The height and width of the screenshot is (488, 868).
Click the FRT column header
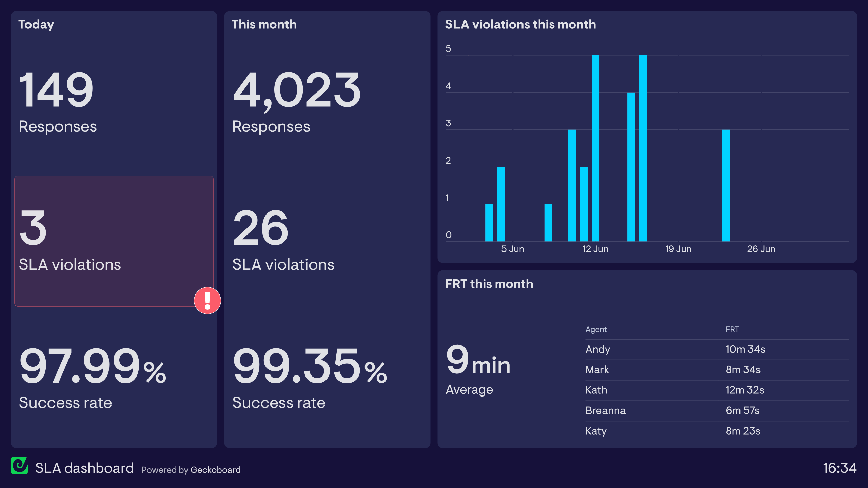pyautogui.click(x=732, y=329)
